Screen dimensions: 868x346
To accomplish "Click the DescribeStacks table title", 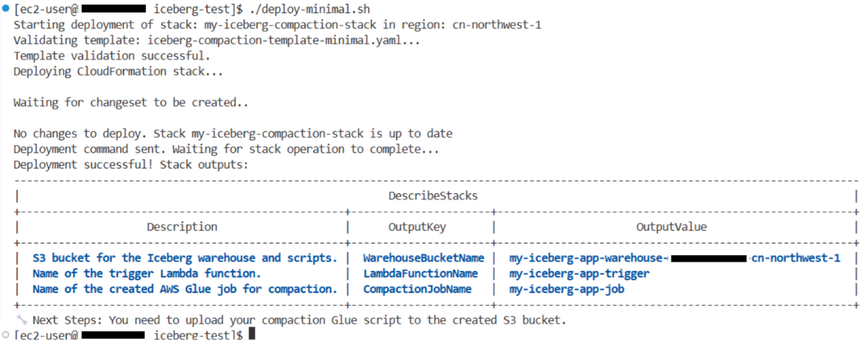I will pos(433,196).
